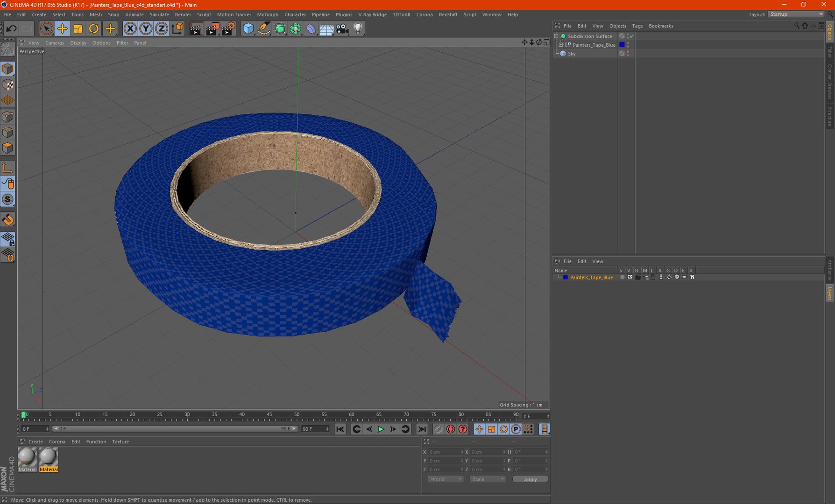Select the first Material thumbnail
This screenshot has height=504, width=835.
27,460
